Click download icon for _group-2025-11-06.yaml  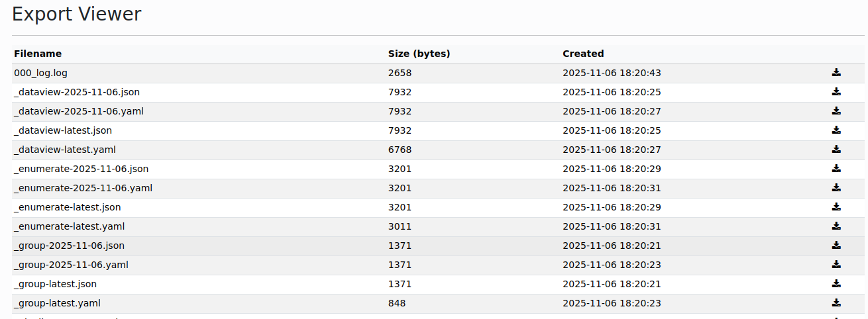(836, 265)
